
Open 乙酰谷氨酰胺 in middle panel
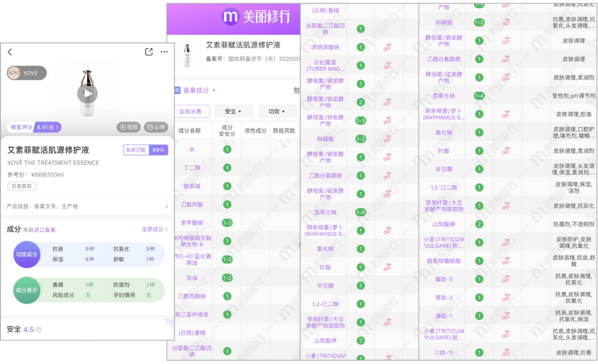326,176
